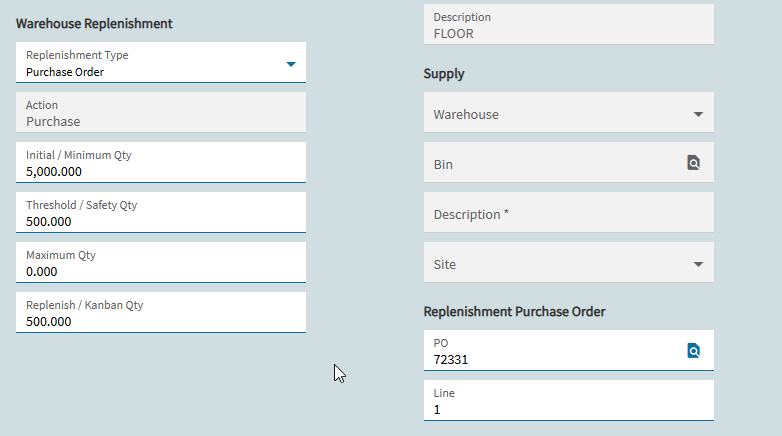Open the Site dropdown
Viewport: 782px width, 436px height.
569,262
